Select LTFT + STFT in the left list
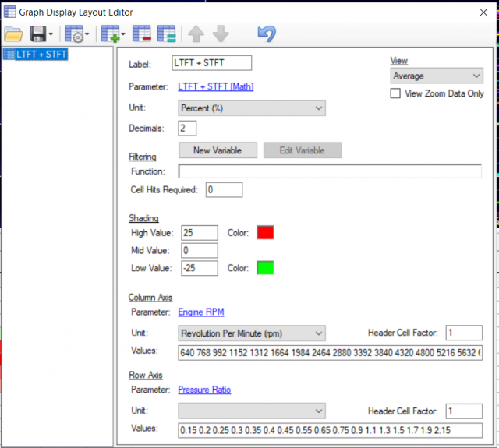The image size is (499, 448). (37, 54)
